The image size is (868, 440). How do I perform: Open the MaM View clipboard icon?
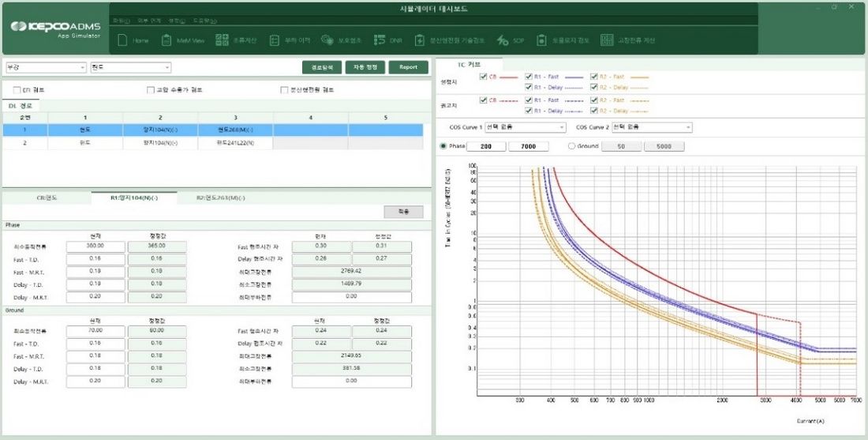[166, 40]
